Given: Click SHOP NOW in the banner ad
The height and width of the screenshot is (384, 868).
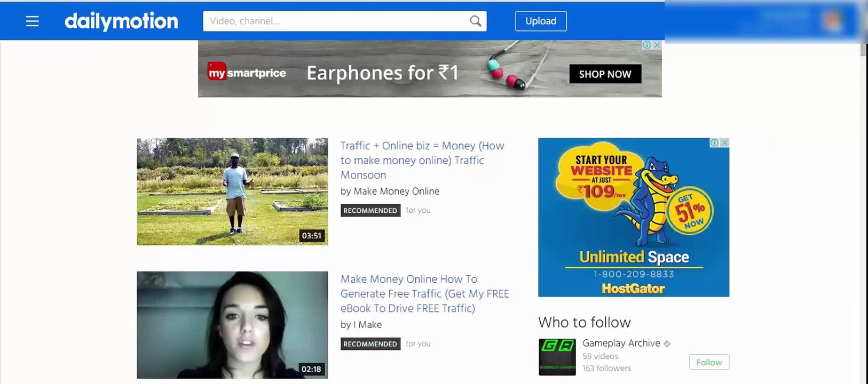Looking at the screenshot, I should click(605, 74).
